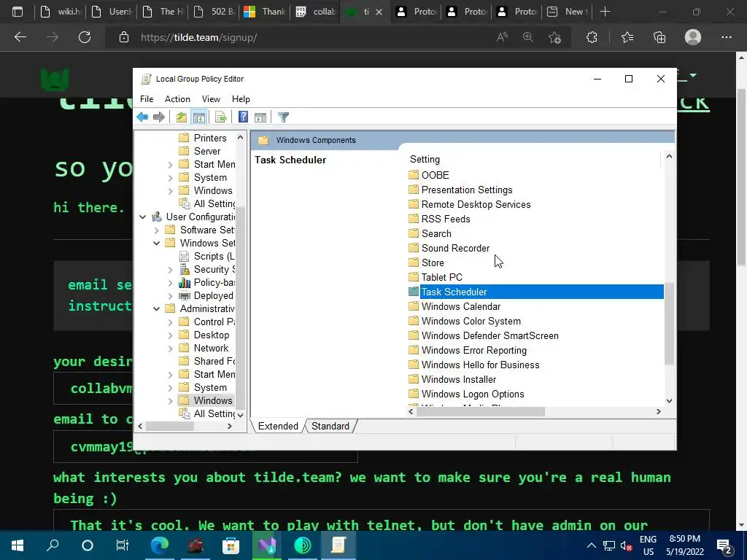This screenshot has height=560, width=747.
Task: Switch to the Standard tab
Action: pos(330,426)
